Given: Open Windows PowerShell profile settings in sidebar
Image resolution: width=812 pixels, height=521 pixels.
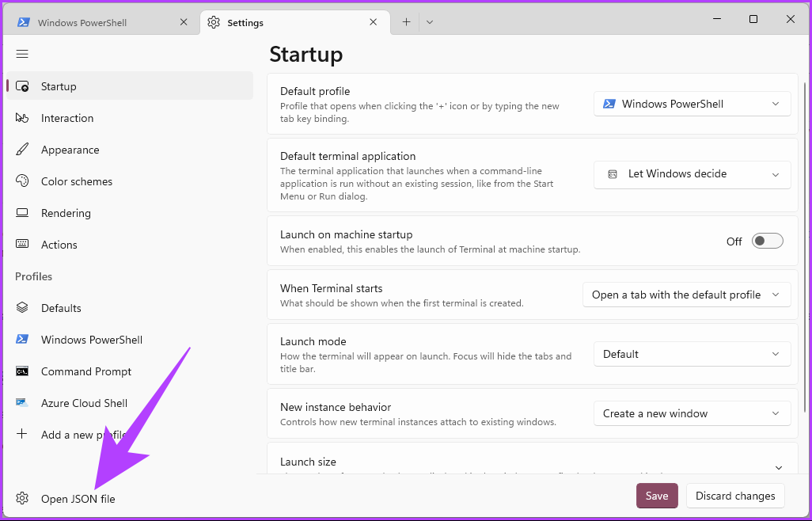Looking at the screenshot, I should coord(130,340).
